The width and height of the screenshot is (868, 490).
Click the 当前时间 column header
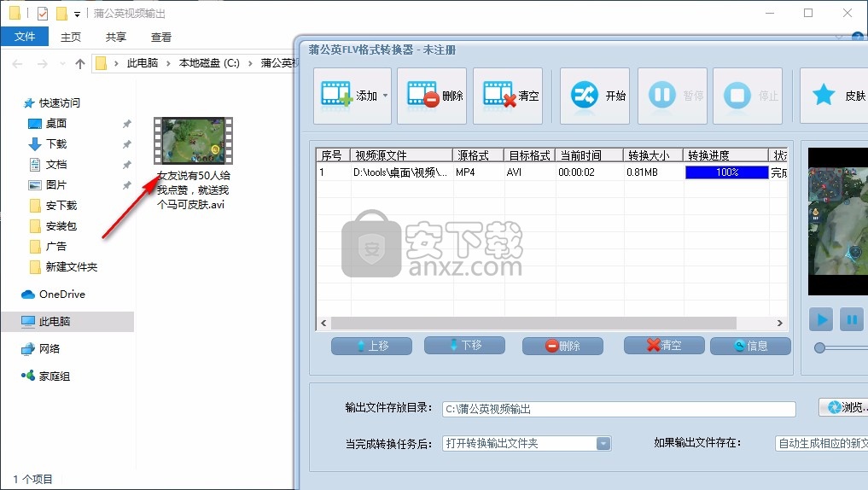click(x=589, y=155)
